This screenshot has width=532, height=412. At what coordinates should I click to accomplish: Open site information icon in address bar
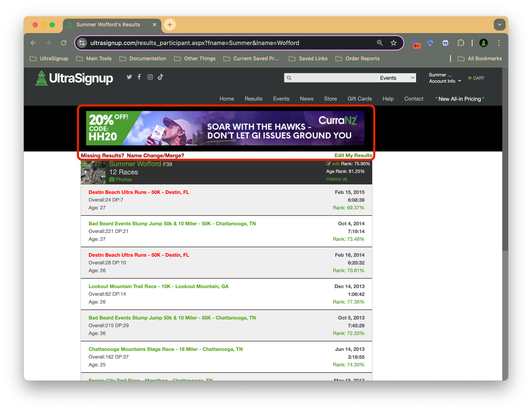[x=82, y=43]
